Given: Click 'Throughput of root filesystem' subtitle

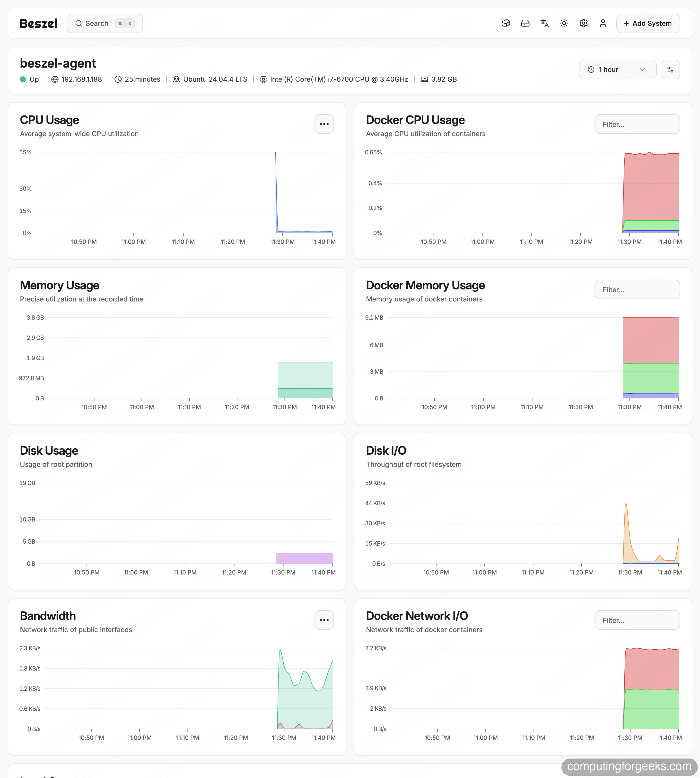Looking at the screenshot, I should click(x=413, y=464).
